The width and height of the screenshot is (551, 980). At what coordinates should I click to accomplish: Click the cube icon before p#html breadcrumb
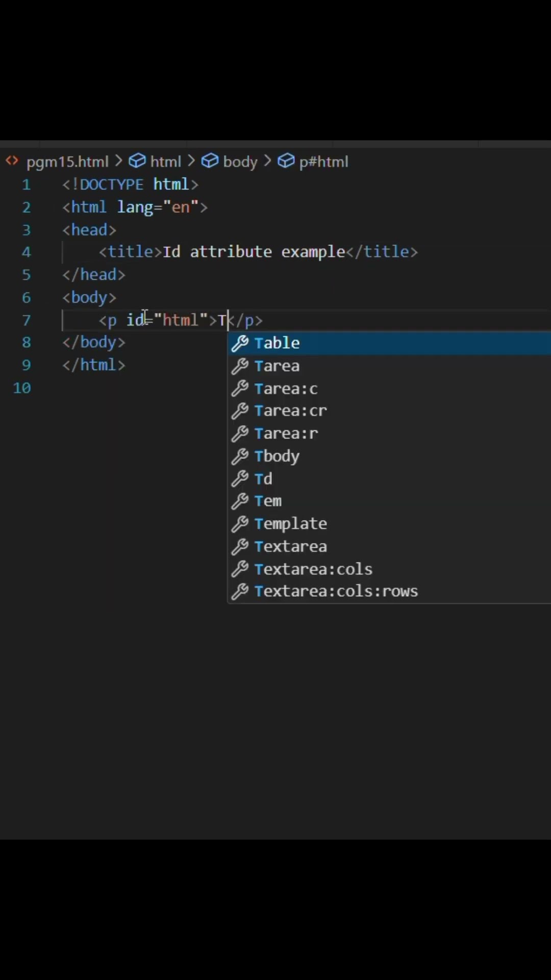[x=286, y=161]
